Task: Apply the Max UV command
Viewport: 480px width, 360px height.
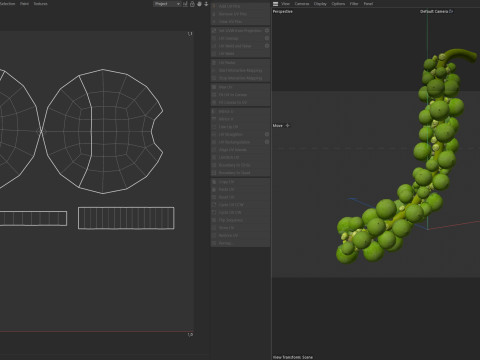Action: (x=240, y=87)
